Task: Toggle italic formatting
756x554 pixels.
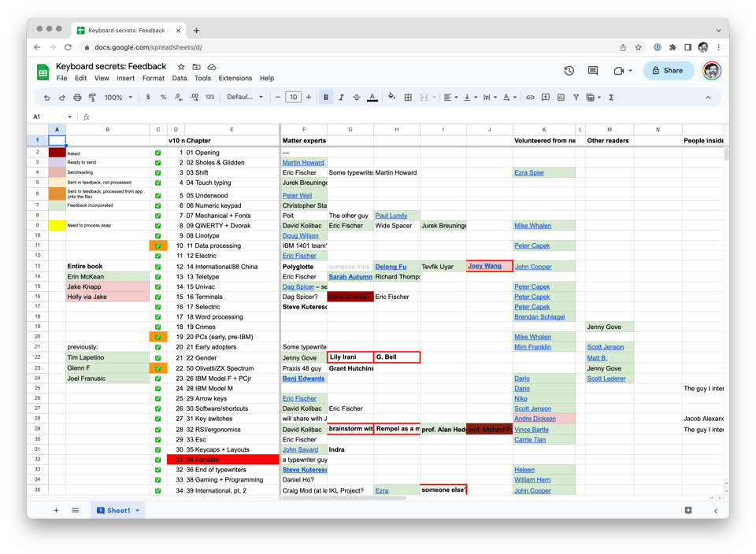Action: coord(340,97)
